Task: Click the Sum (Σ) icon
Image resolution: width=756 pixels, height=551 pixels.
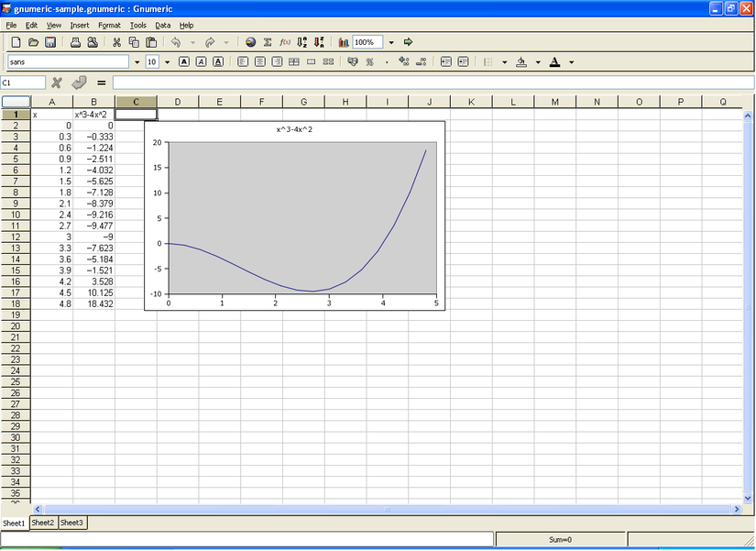Action: coord(268,41)
